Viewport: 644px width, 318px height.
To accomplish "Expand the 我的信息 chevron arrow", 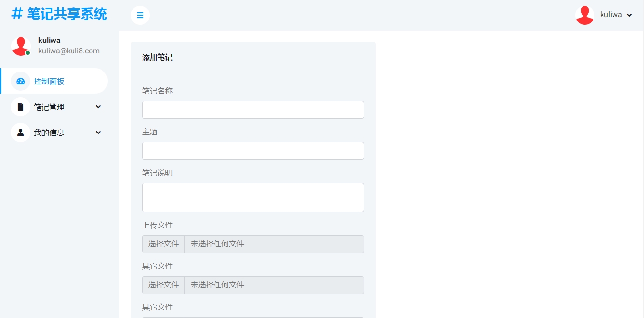I will (98, 133).
